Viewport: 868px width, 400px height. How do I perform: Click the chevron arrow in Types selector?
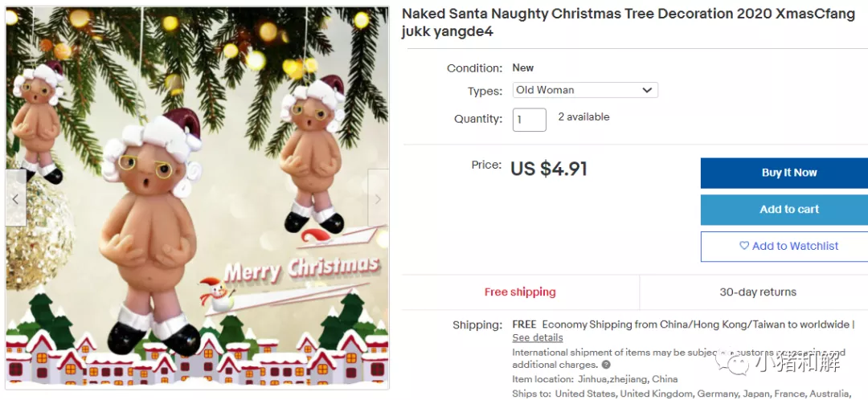646,90
